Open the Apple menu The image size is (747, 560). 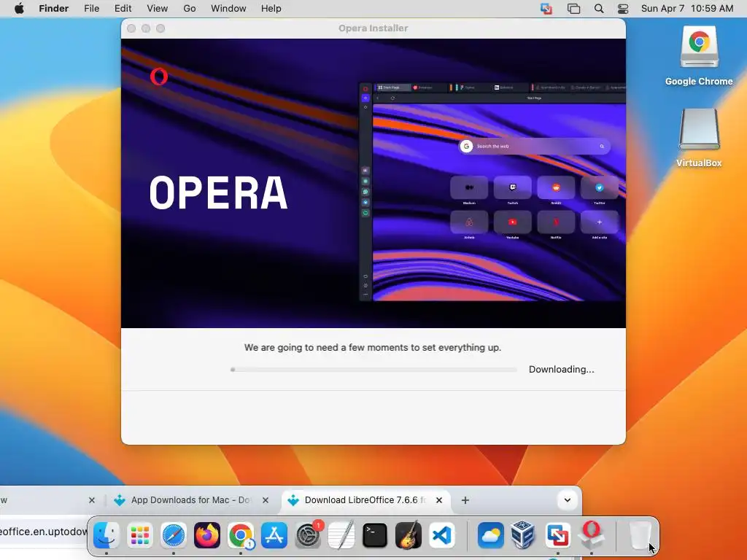pos(19,9)
